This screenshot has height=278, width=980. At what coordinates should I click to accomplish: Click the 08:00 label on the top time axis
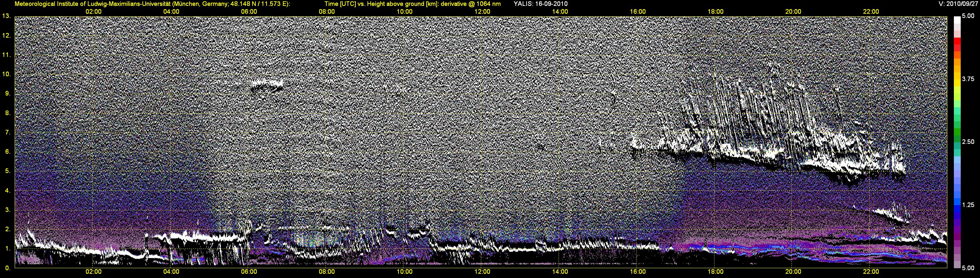pos(327,12)
